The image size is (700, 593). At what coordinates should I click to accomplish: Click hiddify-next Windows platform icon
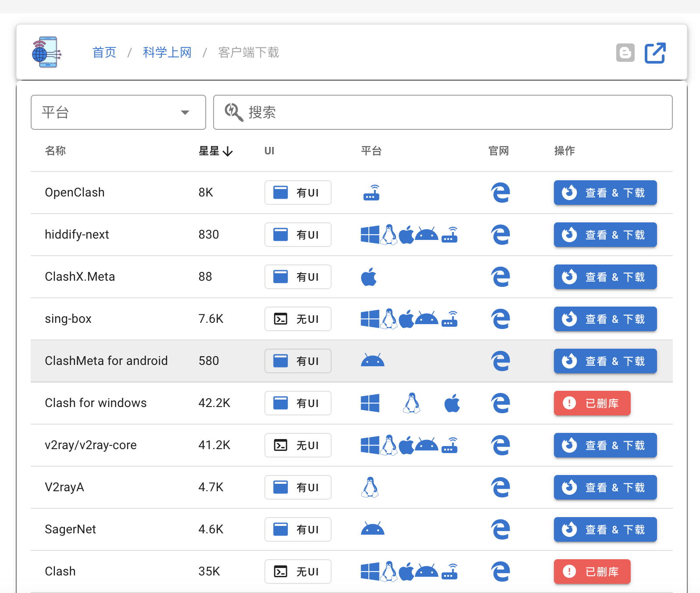tap(370, 235)
